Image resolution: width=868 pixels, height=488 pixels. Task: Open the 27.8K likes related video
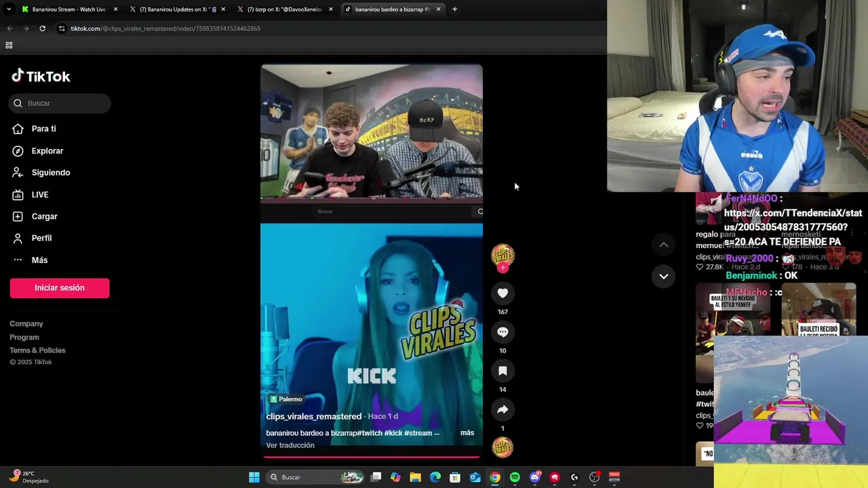[x=709, y=267]
